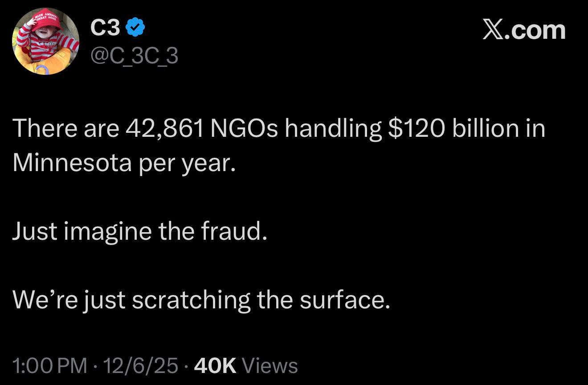Click the word "surface" in the last line
The image size is (588, 385).
pos(341,300)
